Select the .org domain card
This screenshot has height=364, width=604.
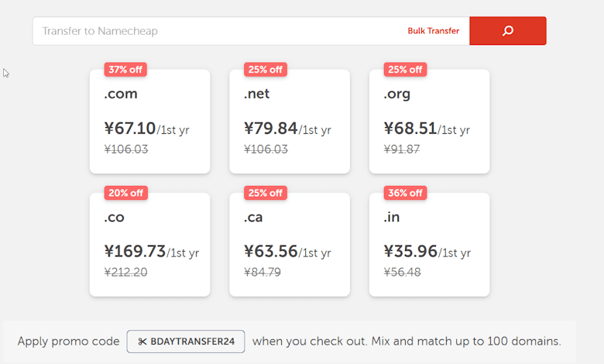pos(430,122)
